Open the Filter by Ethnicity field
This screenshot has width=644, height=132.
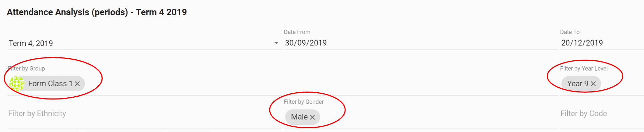pyautogui.click(x=133, y=114)
